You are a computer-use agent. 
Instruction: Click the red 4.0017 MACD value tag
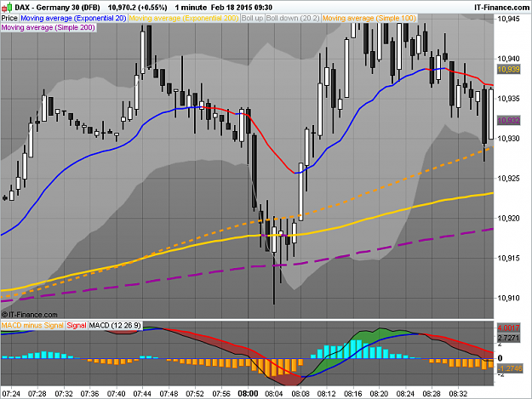(x=508, y=328)
